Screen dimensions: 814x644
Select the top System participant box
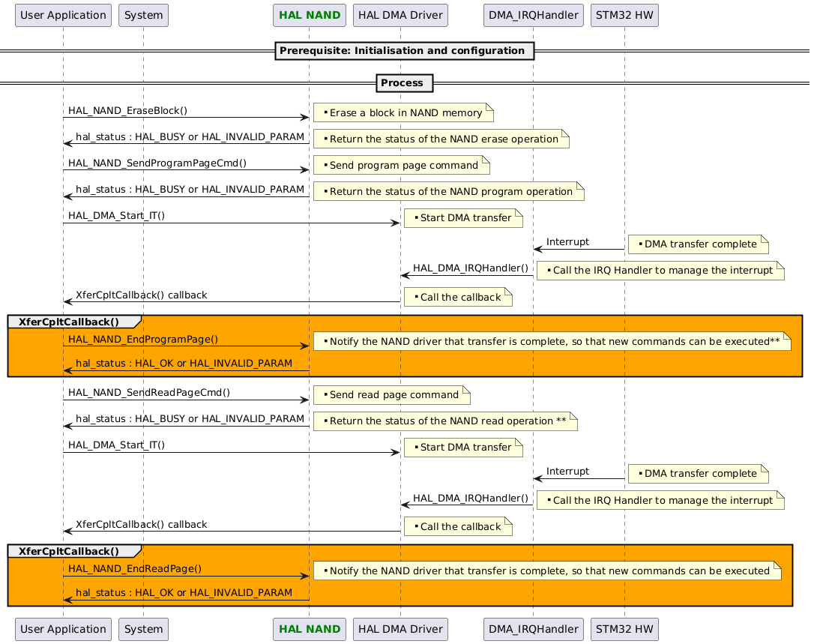click(x=143, y=15)
